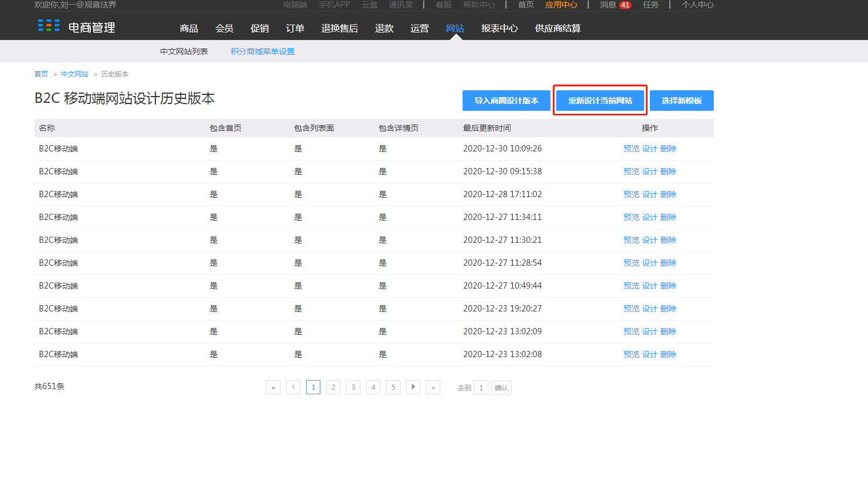Image resolution: width=868 pixels, height=488 pixels.
Task: Go to first page with « arrow
Action: click(x=273, y=387)
